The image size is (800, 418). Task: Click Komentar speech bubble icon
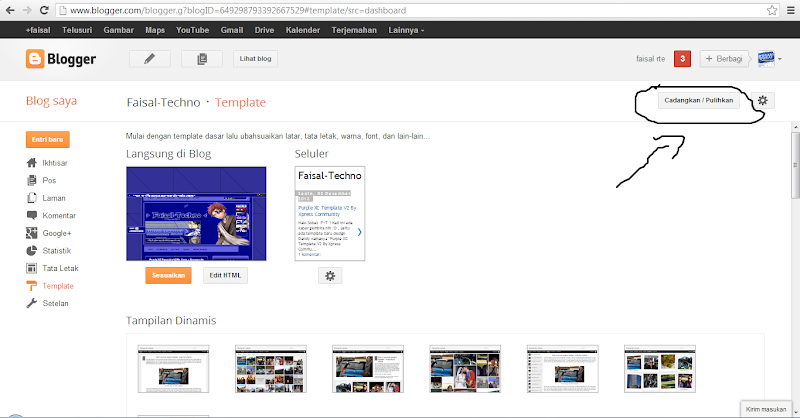[x=32, y=215]
